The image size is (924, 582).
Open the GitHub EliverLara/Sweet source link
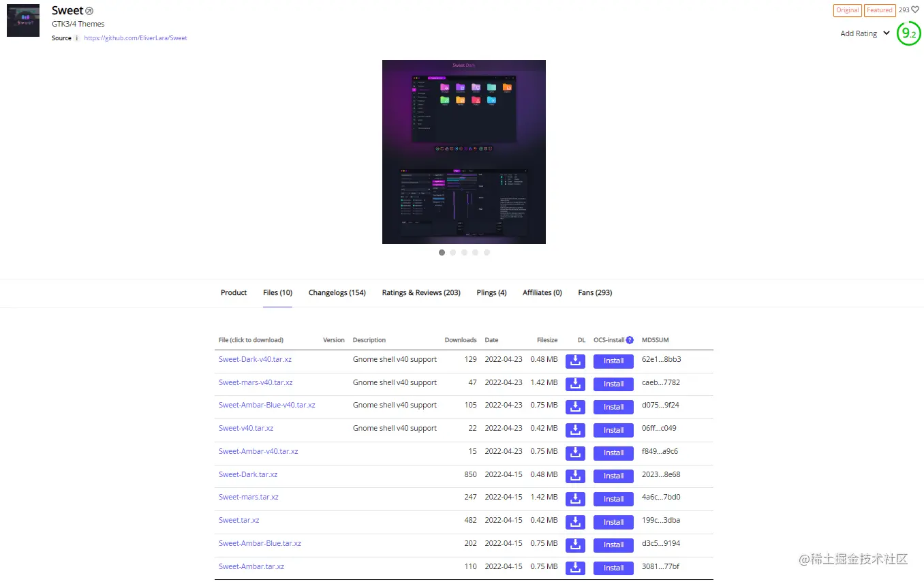click(136, 38)
